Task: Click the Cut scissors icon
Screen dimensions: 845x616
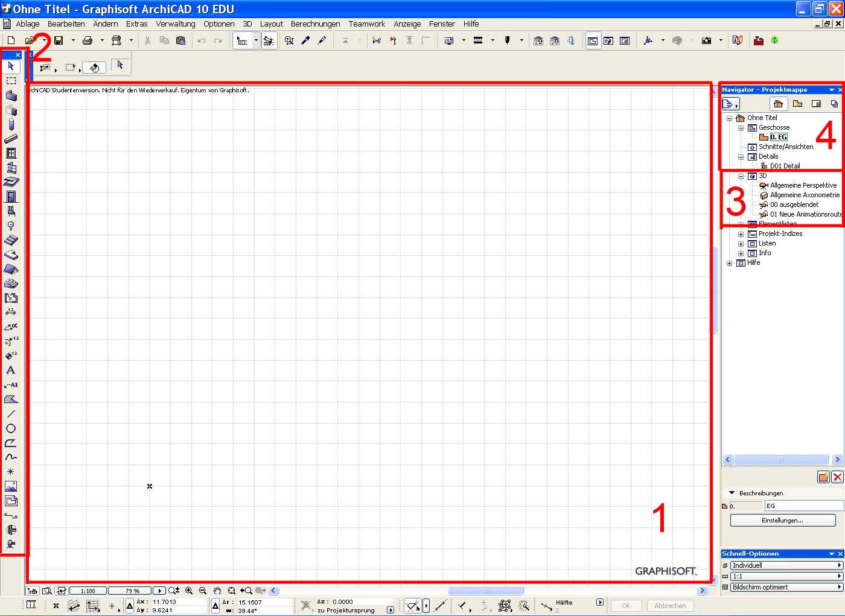Action: [147, 40]
